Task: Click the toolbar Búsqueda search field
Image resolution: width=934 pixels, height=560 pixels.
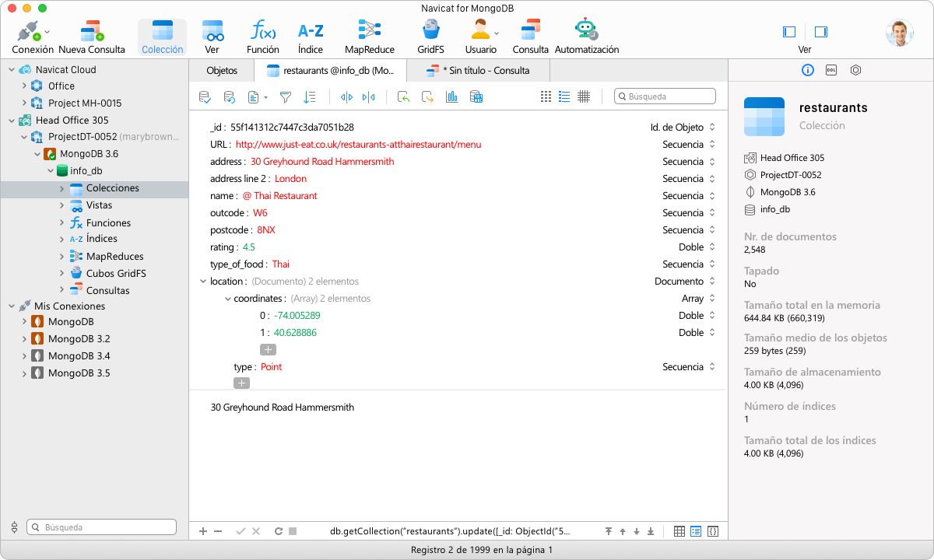Action: [x=665, y=96]
